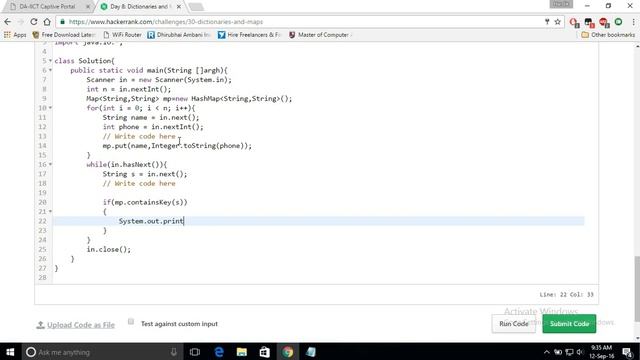The height and width of the screenshot is (360, 640).
Task: Enable Test against custom input checkbox
Action: pyautogui.click(x=131, y=322)
